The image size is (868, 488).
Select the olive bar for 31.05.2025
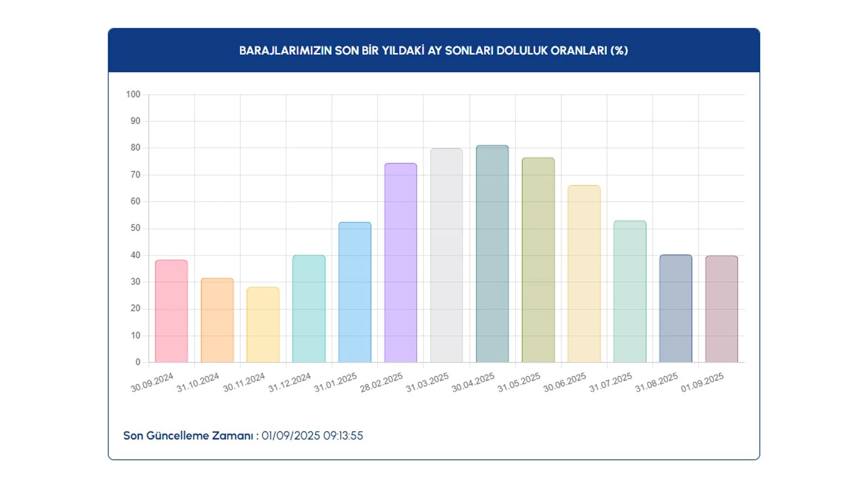538,260
